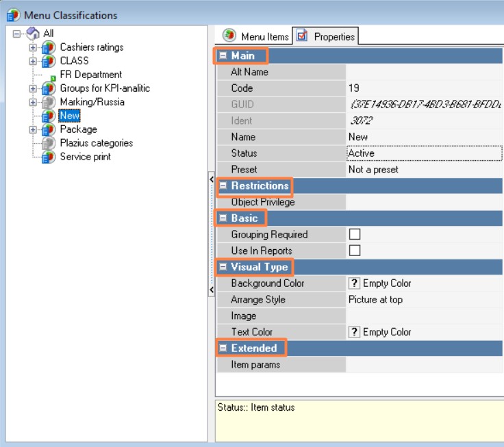Expand the CLASS tree node
This screenshot has height=447, width=504.
(x=33, y=61)
